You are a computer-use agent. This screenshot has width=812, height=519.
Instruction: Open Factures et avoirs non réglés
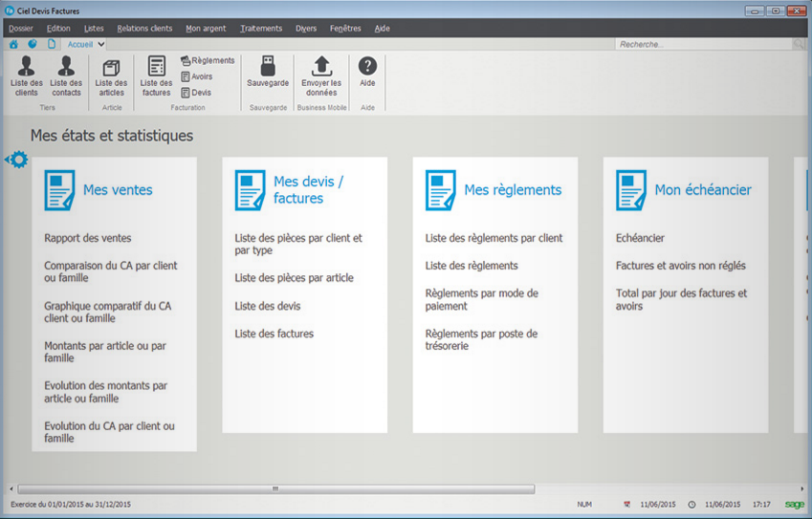click(680, 266)
